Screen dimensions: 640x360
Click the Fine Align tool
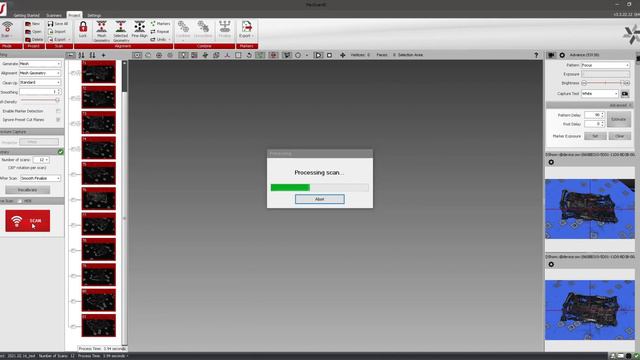[140, 29]
